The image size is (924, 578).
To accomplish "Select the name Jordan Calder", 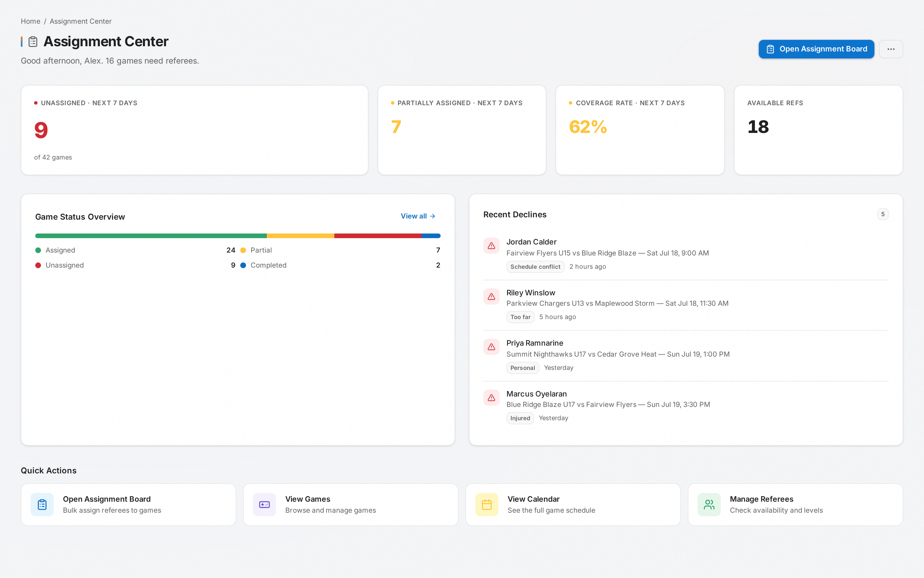I will (531, 242).
